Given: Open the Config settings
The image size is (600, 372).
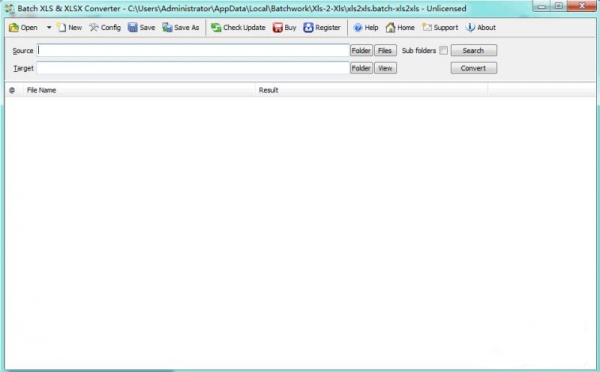Looking at the screenshot, I should [x=105, y=28].
